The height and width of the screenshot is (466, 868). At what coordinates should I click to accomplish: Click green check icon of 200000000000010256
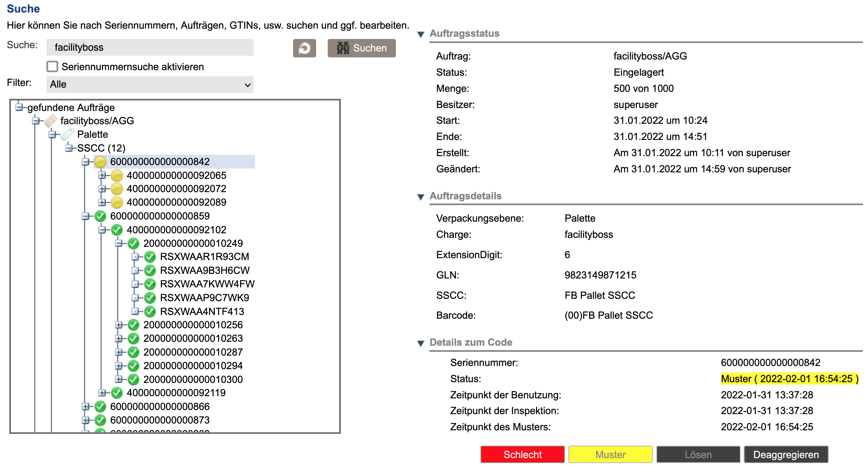133,325
